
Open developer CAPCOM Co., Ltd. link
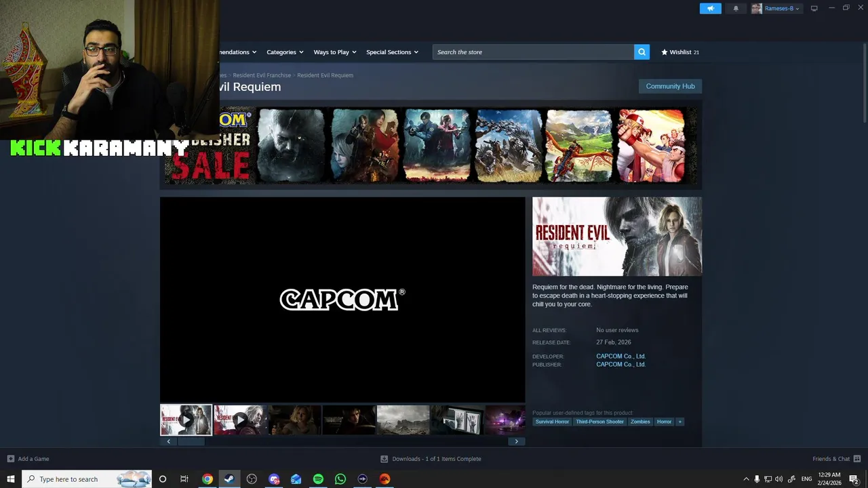click(620, 356)
